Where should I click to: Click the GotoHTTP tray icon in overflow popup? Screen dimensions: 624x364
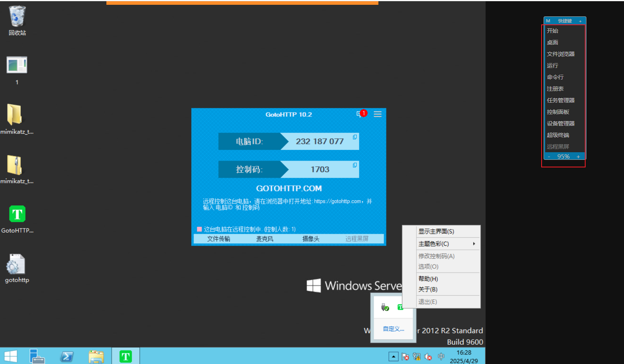(x=400, y=307)
